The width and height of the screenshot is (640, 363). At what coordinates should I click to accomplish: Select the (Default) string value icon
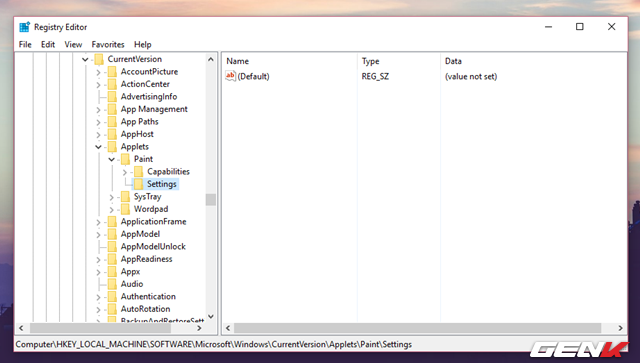point(231,76)
